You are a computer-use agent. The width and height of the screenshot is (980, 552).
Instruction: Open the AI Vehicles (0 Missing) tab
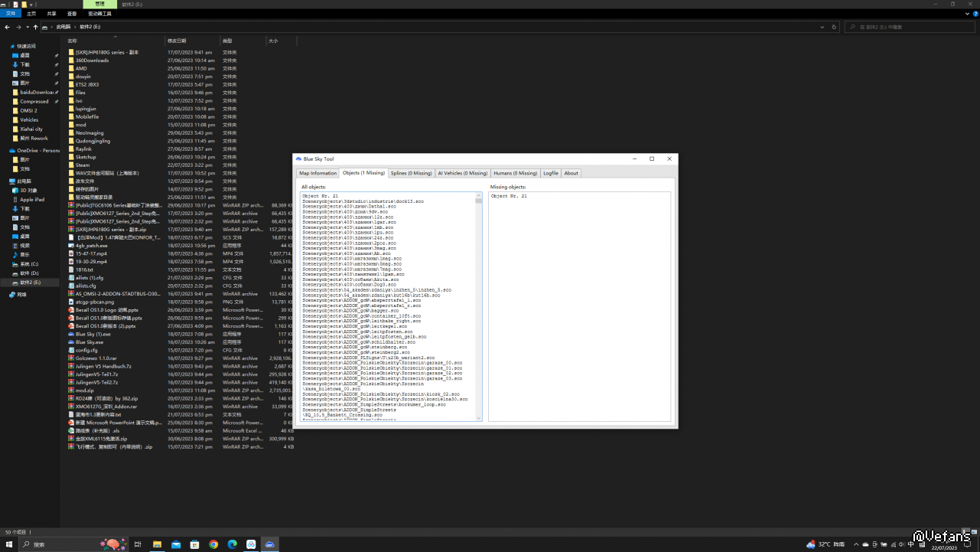[462, 173]
